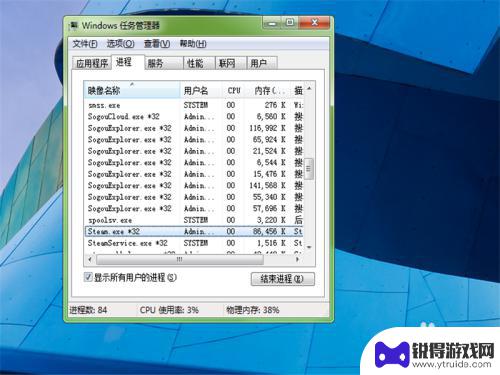Open the 帮助(H) menu
This screenshot has width=500, height=375.
(193, 44)
